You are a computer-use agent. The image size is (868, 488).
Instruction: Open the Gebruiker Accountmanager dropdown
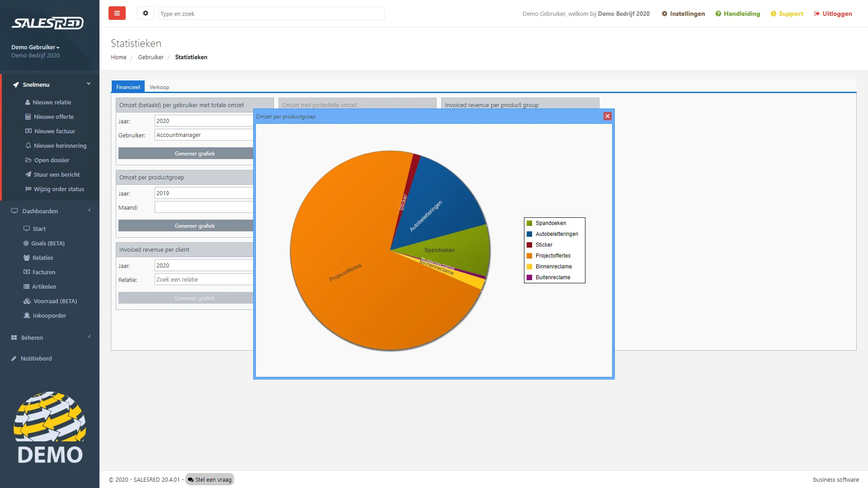pyautogui.click(x=204, y=135)
